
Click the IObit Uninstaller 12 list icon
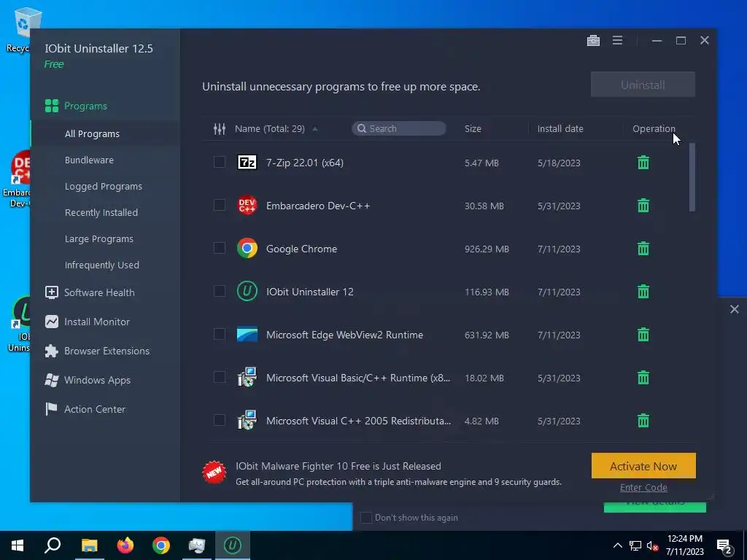(247, 291)
